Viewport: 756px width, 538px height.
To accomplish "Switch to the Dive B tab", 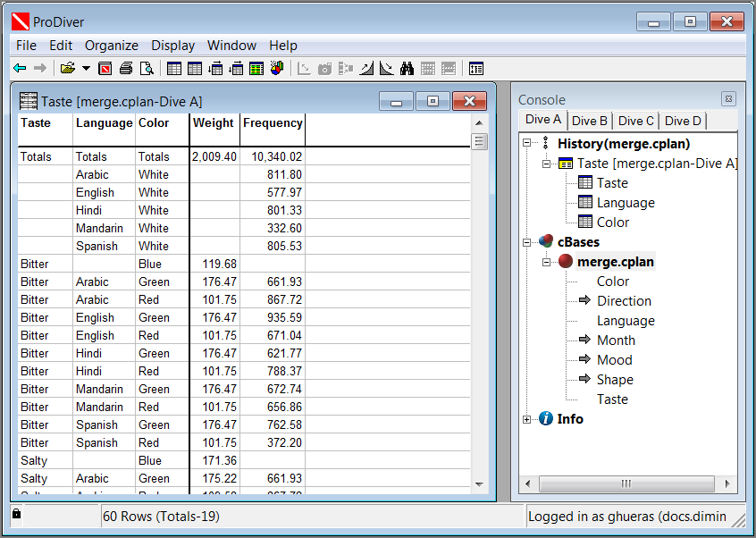I will pyautogui.click(x=589, y=120).
